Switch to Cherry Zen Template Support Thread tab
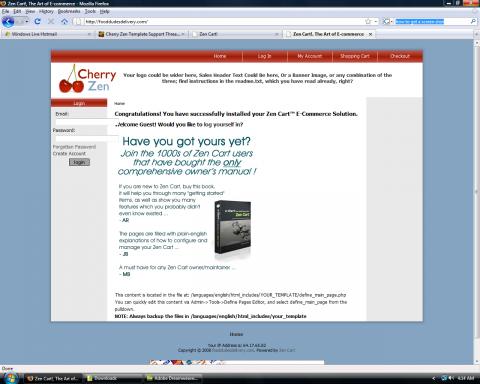 coord(142,34)
